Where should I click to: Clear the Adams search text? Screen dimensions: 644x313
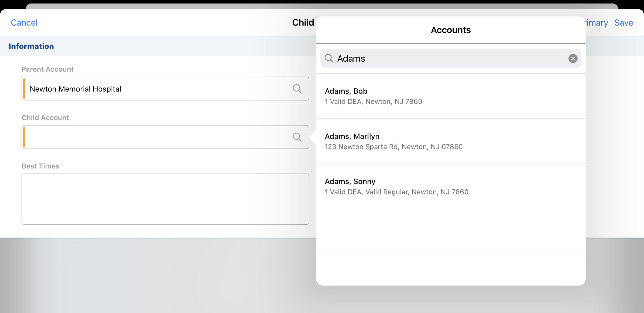click(573, 58)
